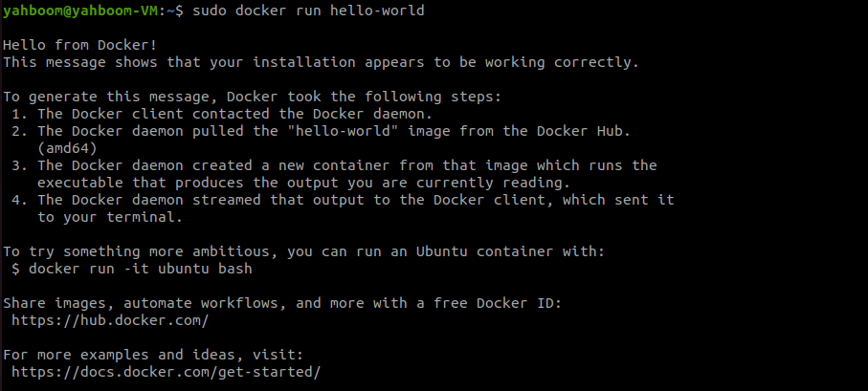Click the '(amd64)' architecture text
868x391 pixels.
[67, 148]
